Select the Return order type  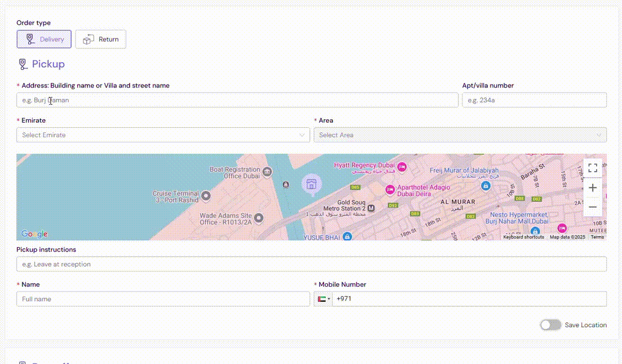click(101, 39)
